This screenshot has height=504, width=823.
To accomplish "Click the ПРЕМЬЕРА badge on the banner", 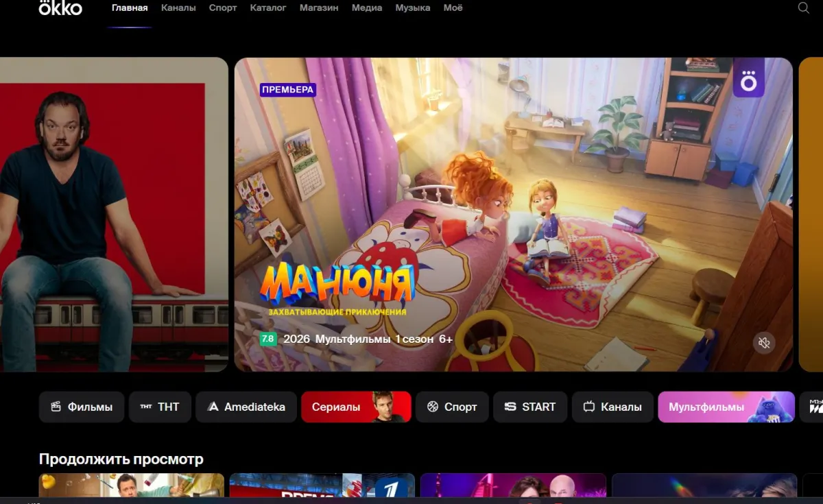I will pyautogui.click(x=288, y=89).
